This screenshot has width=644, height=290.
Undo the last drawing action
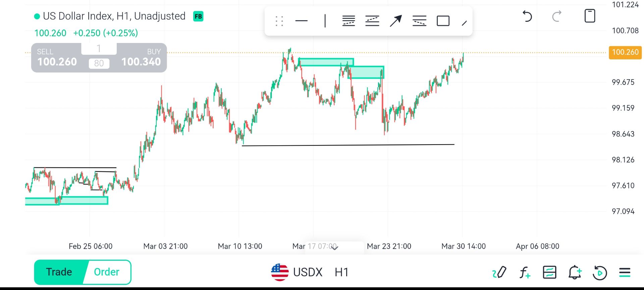(x=527, y=16)
